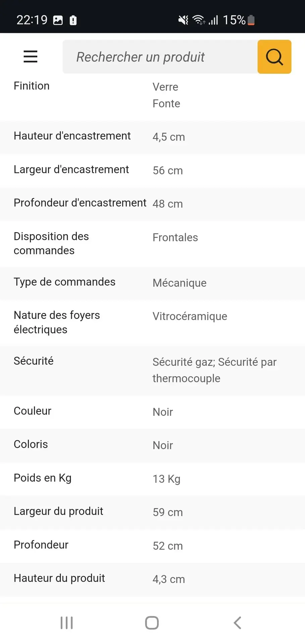Tap the Type de commandes label
This screenshot has height=644, width=305.
coord(64,282)
